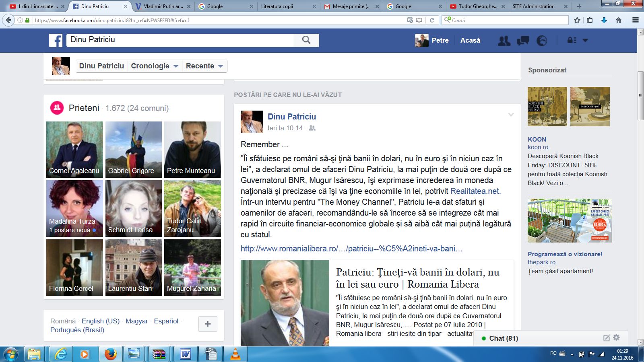The width and height of the screenshot is (644, 362).
Task: Click the search magnifier button in Facebook bar
Action: coord(306,40)
